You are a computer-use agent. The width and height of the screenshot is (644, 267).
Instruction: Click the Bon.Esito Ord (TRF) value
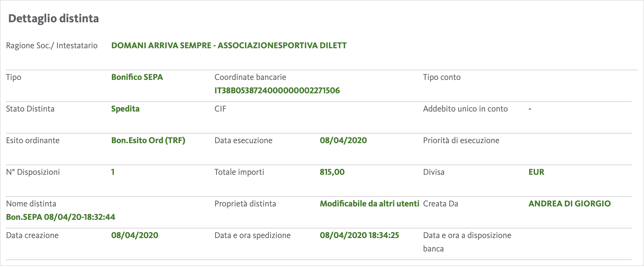148,140
